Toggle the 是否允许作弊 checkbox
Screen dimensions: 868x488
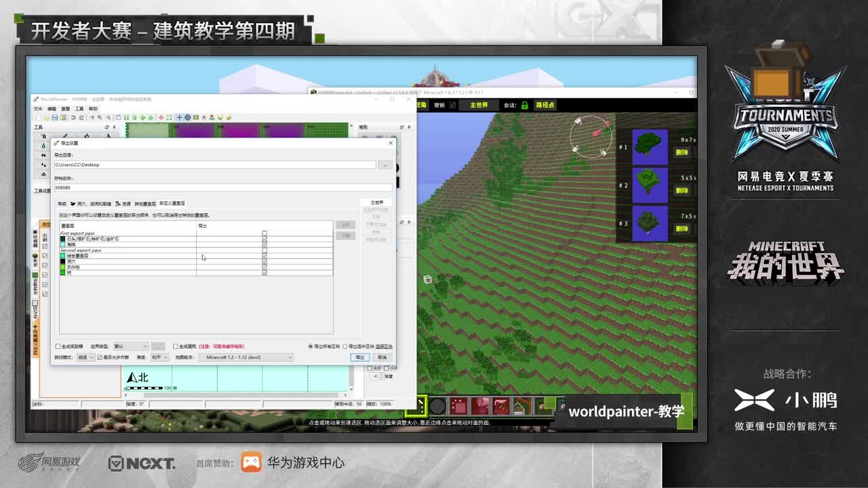(100, 357)
